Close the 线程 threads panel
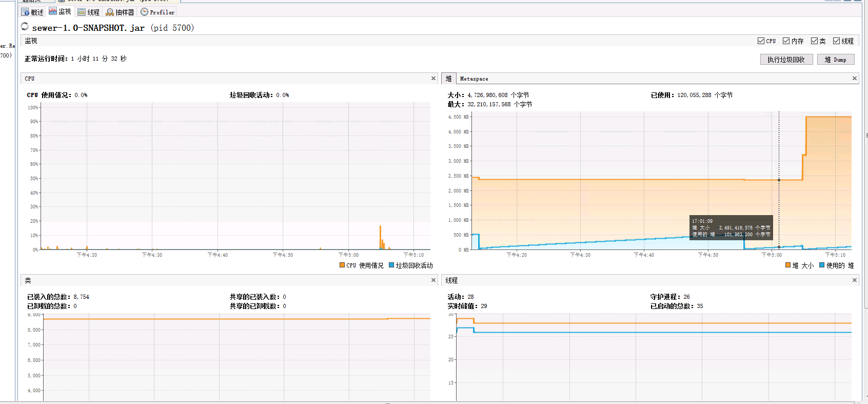 tap(855, 280)
